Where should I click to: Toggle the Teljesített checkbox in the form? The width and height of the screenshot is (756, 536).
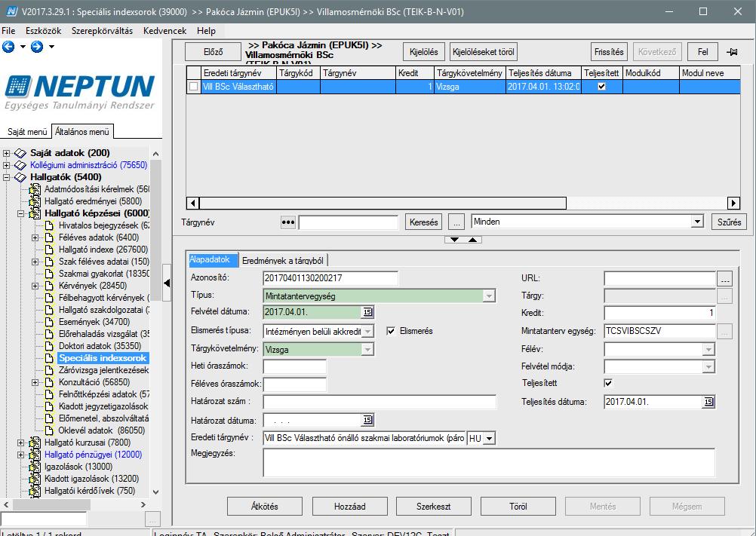(x=608, y=383)
